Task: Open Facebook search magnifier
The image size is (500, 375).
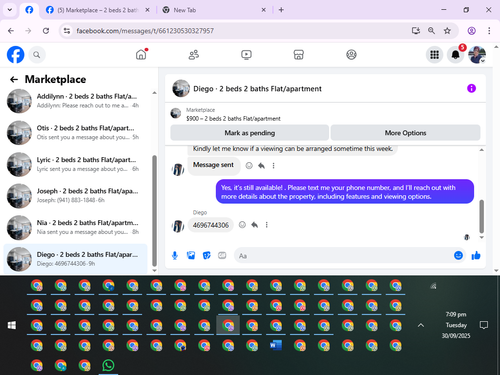Action: 37,55
